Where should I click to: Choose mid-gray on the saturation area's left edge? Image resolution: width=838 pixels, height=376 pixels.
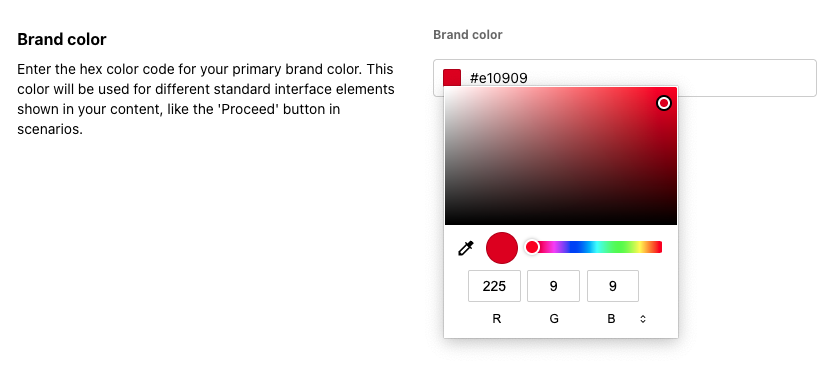click(x=447, y=156)
